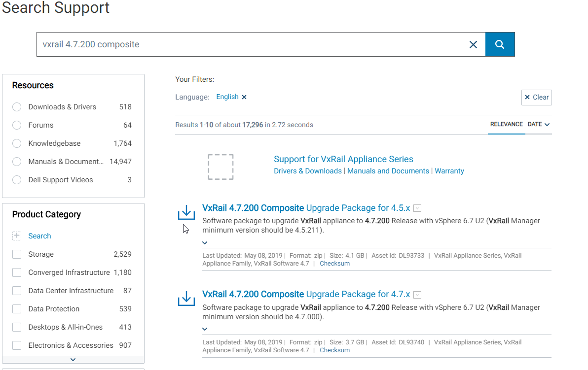Click download icon for 4.7.x upgrade package
Image resolution: width=588 pixels, height=370 pixels.
point(186,299)
